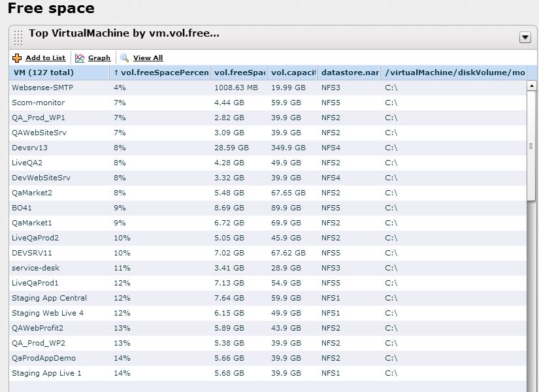Select the QAWebSiteSrv VM
The image size is (539, 392).
pyautogui.click(x=39, y=133)
